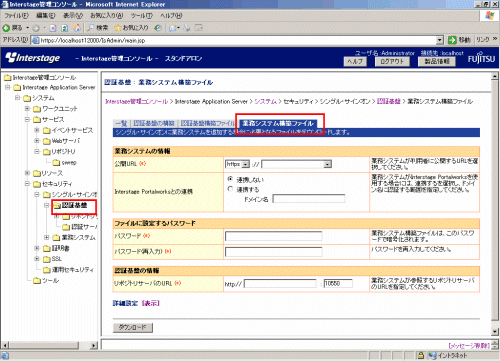This screenshot has width=500, height=362.
Task: Click the horizontal scrollbar of tree panel
Action: [x=49, y=345]
